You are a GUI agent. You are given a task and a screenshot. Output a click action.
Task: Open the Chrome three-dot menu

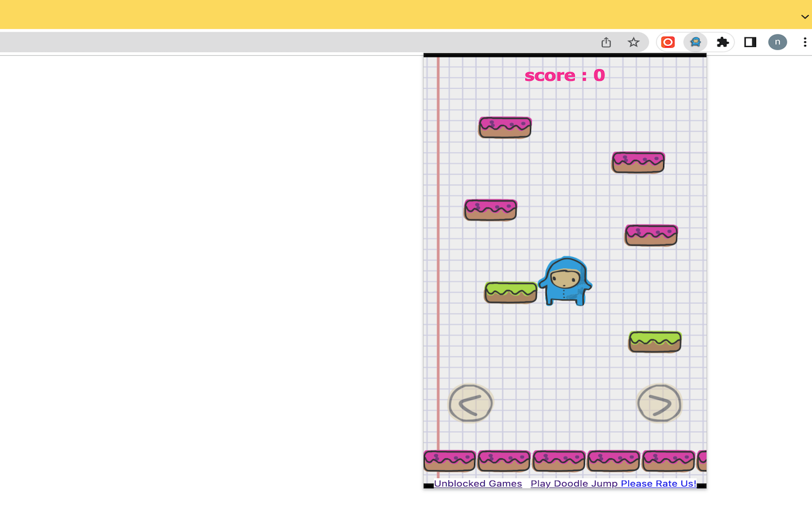point(805,42)
